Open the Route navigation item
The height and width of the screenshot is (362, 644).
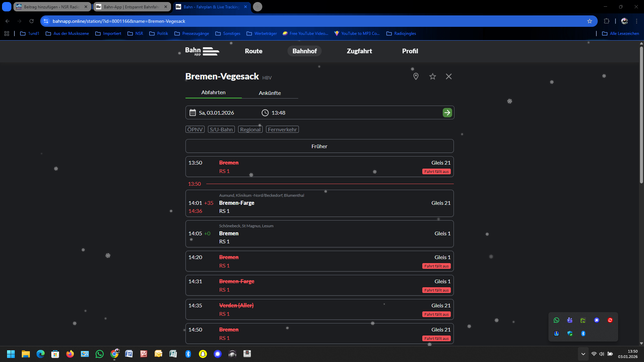click(254, 51)
